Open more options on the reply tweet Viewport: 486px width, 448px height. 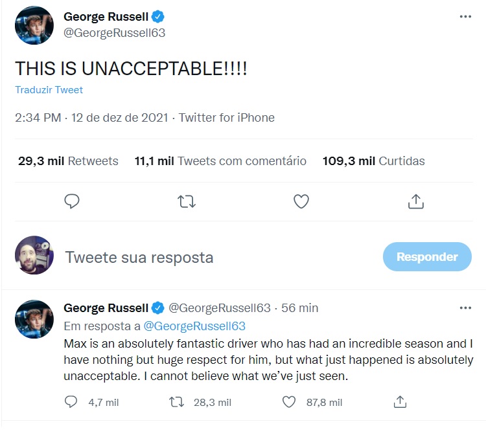(465, 308)
